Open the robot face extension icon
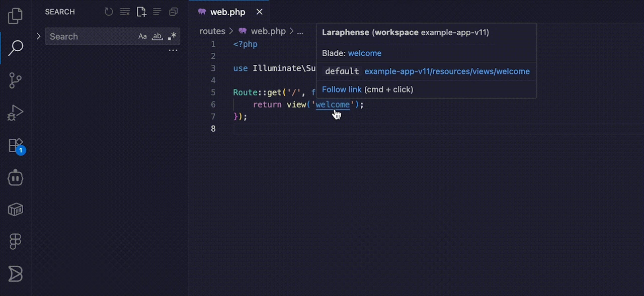 [x=16, y=177]
